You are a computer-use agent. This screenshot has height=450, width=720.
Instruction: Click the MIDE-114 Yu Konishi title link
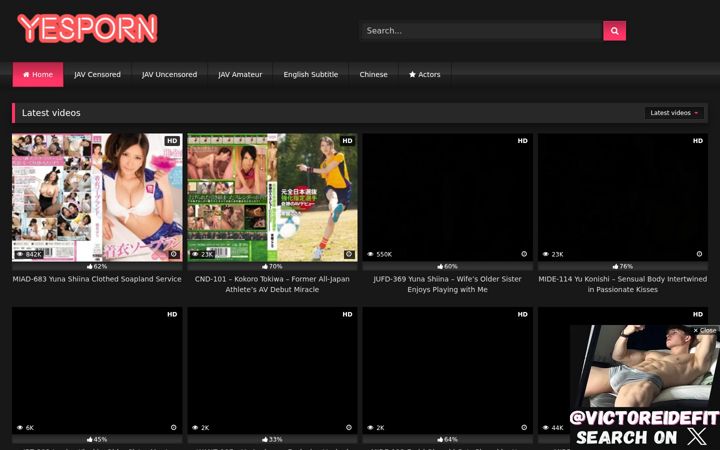623,284
